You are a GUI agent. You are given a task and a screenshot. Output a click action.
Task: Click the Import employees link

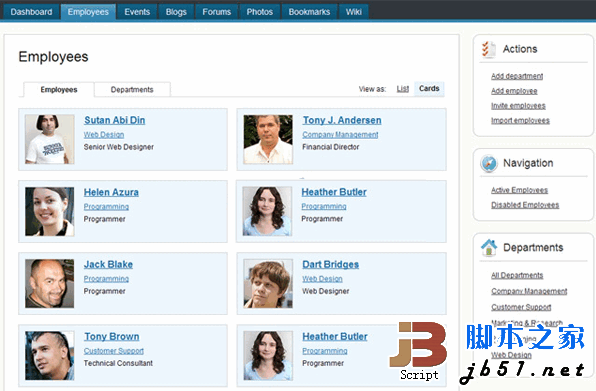pyautogui.click(x=520, y=120)
